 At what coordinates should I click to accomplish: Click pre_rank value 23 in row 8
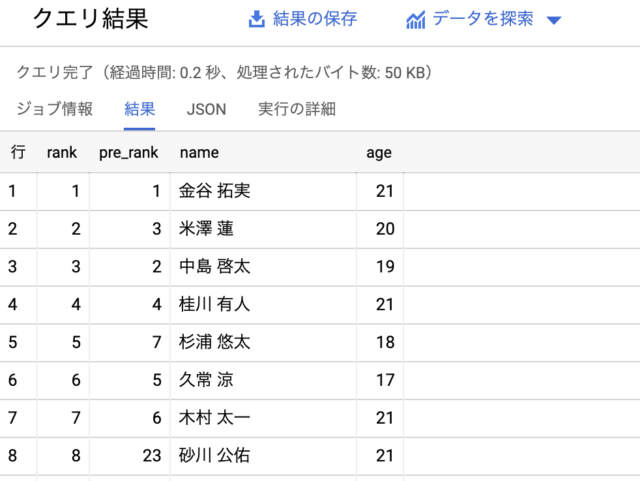(151, 456)
